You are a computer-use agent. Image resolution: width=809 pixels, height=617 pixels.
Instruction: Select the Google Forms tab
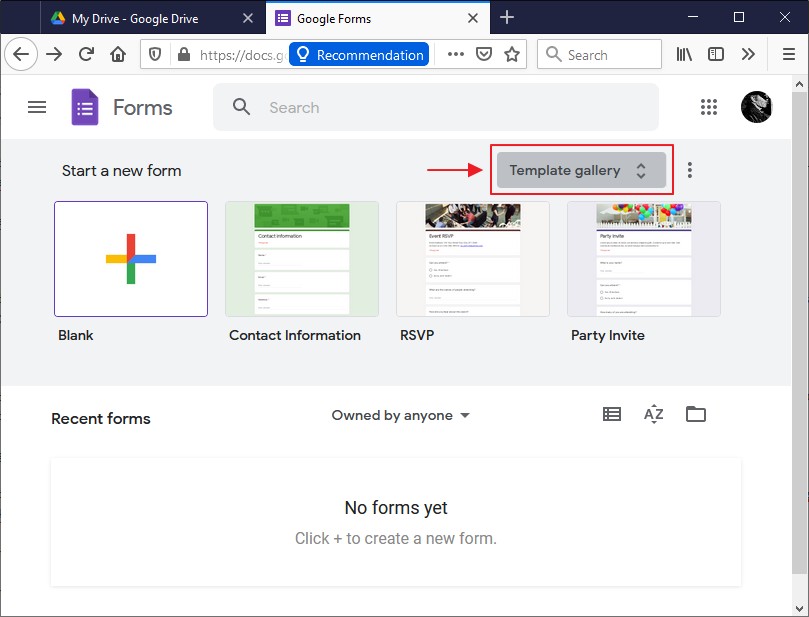378,19
